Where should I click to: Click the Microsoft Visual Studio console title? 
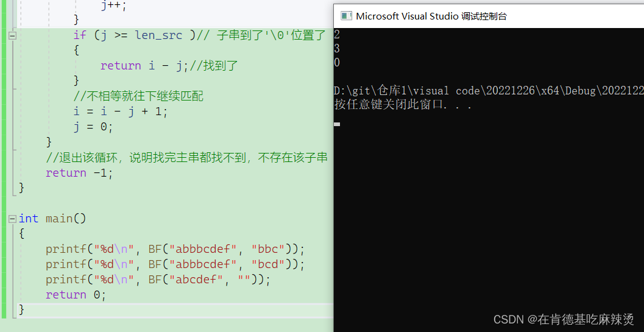431,16
